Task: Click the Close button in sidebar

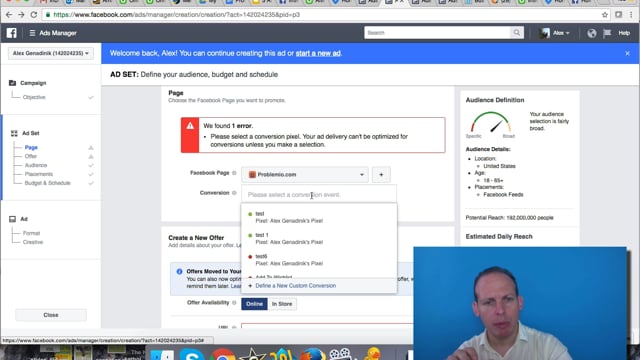Action: click(x=51, y=315)
